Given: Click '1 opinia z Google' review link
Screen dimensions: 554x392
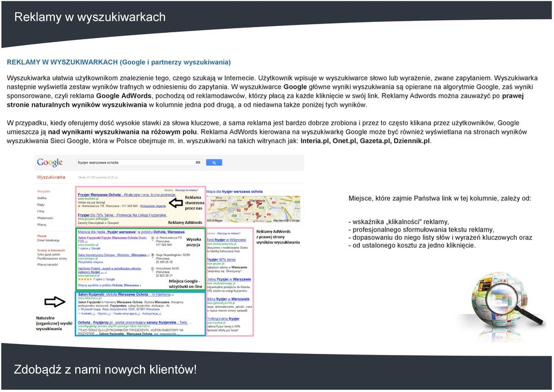Looking at the screenshot, I should point(89,248).
